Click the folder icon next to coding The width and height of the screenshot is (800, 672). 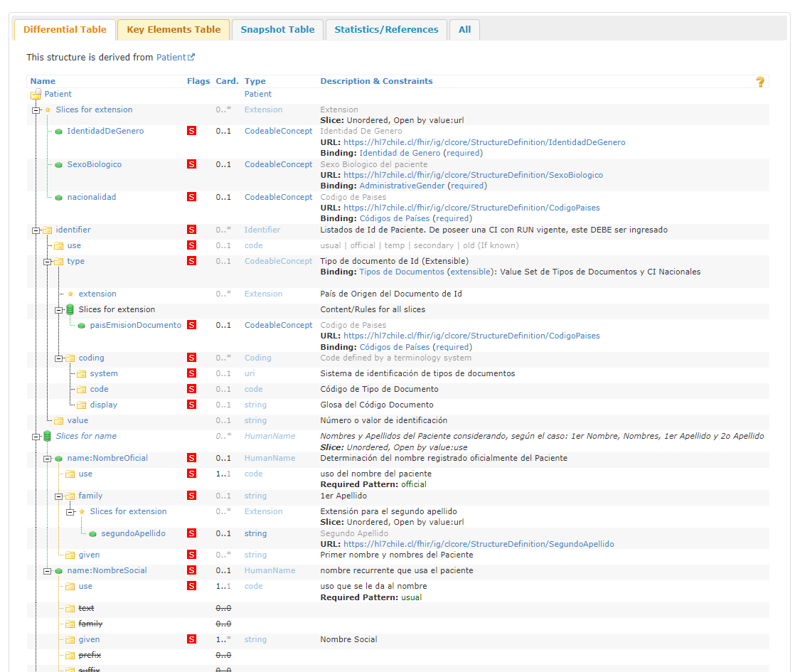point(70,358)
